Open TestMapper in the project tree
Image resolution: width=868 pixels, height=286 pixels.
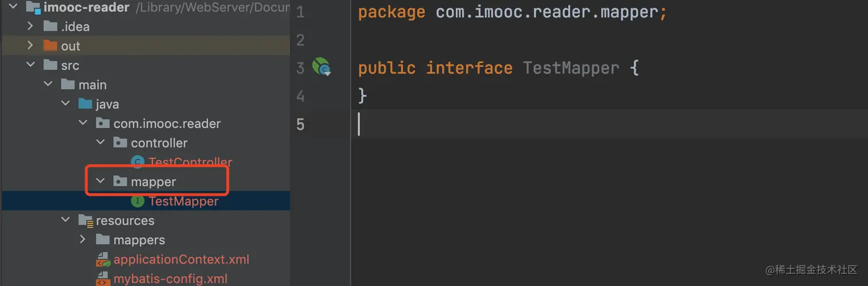click(x=184, y=201)
